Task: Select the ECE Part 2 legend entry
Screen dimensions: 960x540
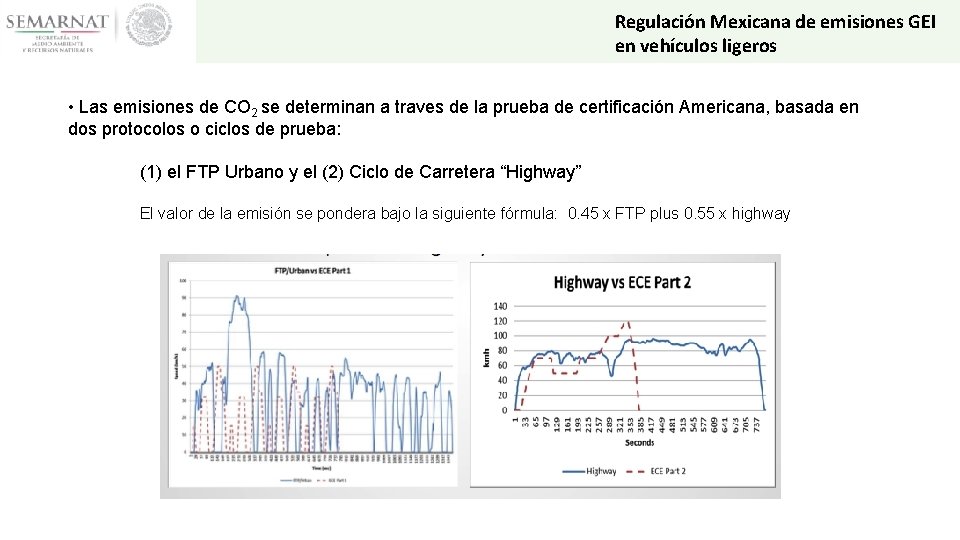Action: (x=656, y=471)
